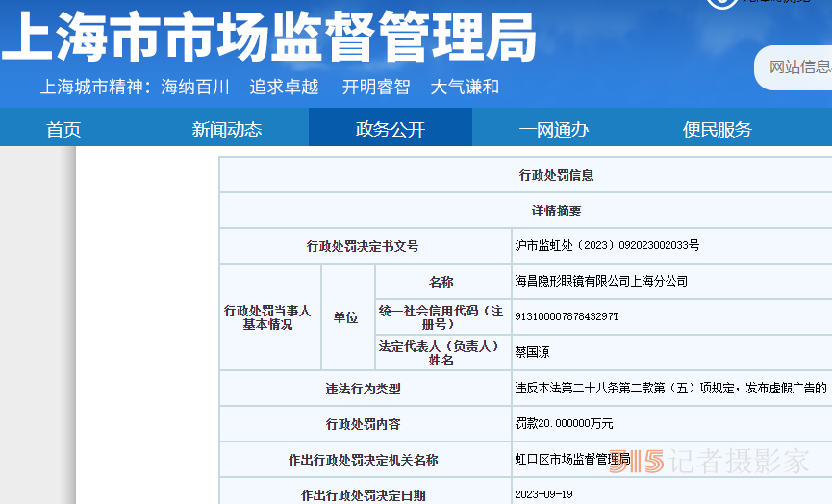Click the 行政处罚当事人基本情况 label cell
Image resolution: width=832 pixels, height=504 pixels.
270,317
